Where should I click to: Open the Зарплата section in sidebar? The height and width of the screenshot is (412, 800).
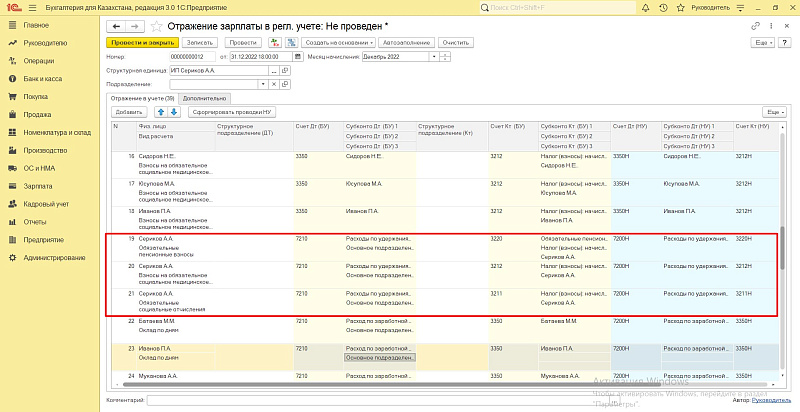tap(38, 185)
